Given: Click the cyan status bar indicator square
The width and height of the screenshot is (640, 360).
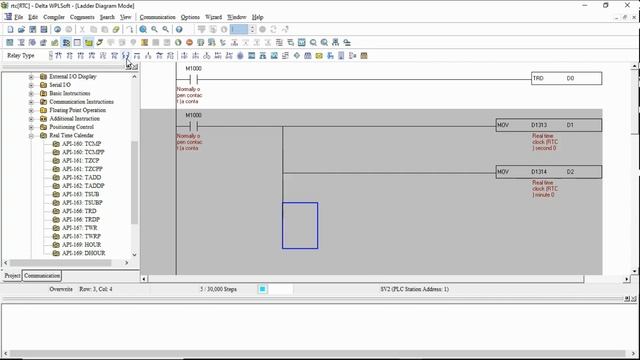Looking at the screenshot, I should coord(262,289).
